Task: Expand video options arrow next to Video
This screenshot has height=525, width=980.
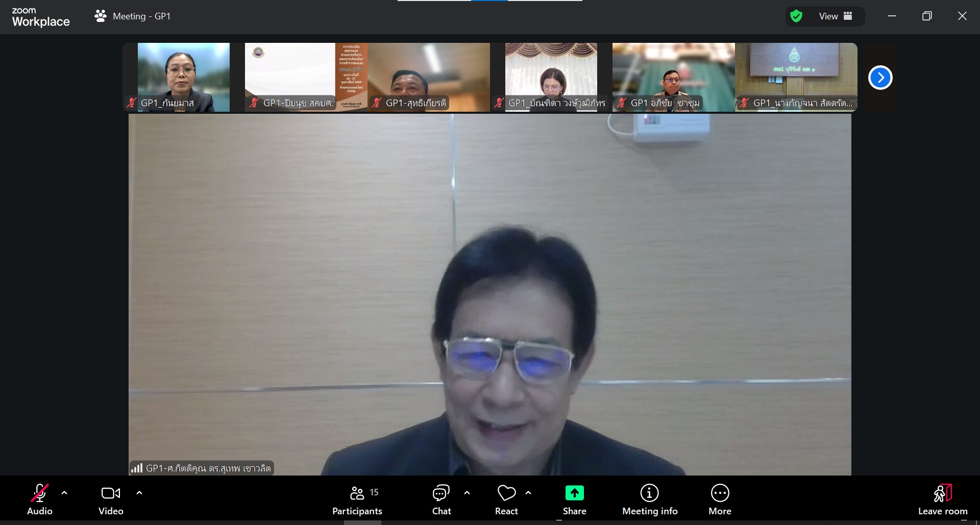Action: 139,493
